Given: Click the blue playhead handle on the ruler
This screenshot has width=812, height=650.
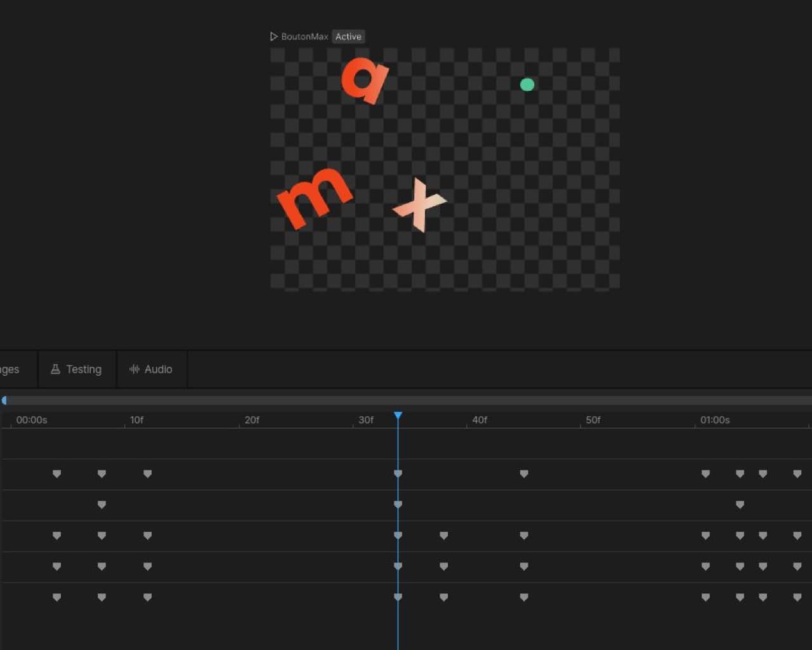Looking at the screenshot, I should pos(398,416).
